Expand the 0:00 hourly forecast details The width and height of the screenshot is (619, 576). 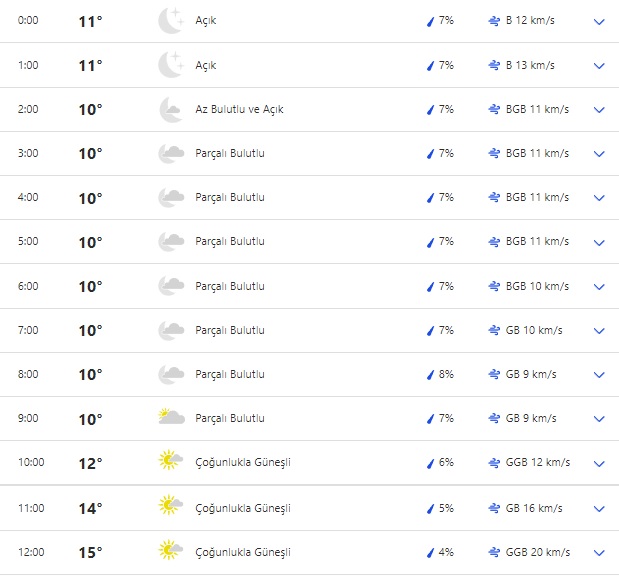pos(599,21)
